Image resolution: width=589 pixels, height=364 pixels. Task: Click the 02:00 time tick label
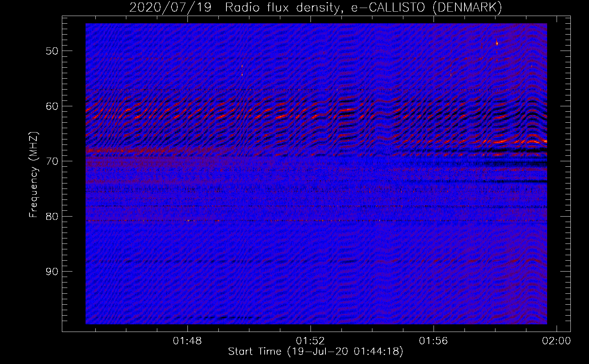pyautogui.click(x=556, y=341)
